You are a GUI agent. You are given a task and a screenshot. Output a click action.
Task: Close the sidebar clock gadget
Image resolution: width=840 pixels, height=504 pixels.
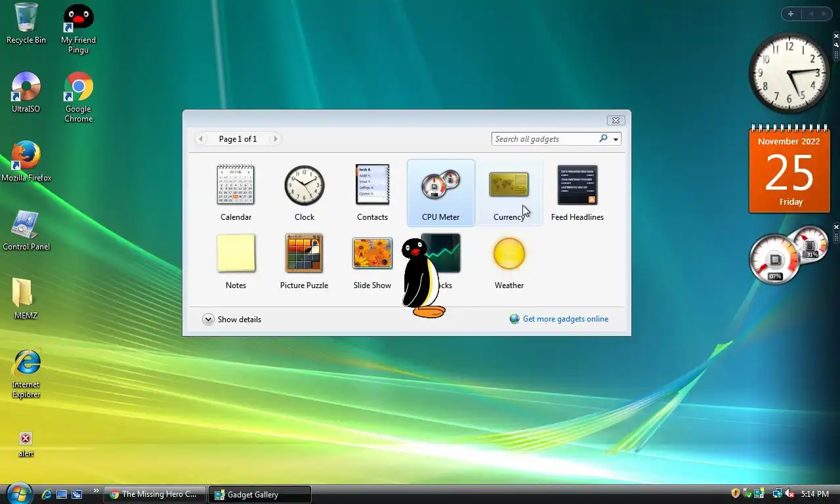[x=836, y=36]
